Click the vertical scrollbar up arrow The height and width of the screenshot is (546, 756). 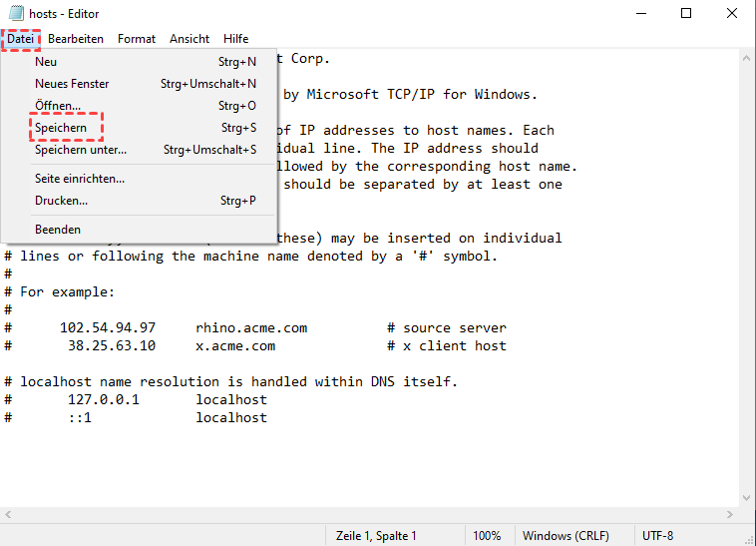(747, 58)
